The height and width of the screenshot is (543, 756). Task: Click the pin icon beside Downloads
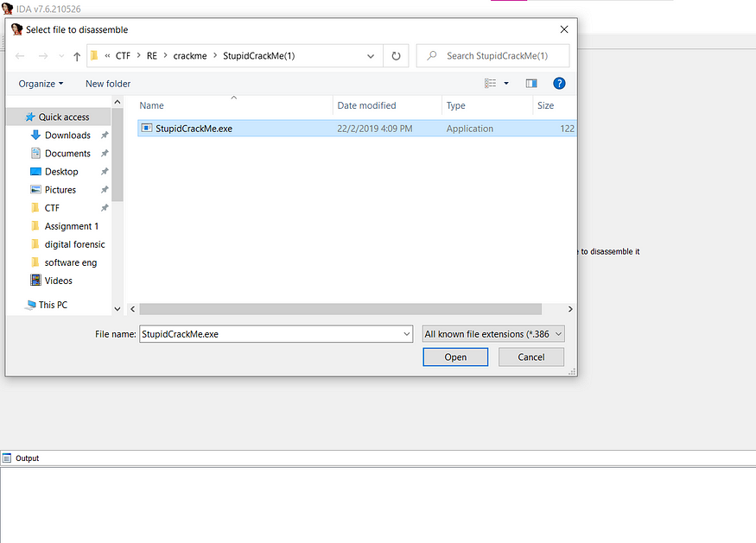[105, 136]
